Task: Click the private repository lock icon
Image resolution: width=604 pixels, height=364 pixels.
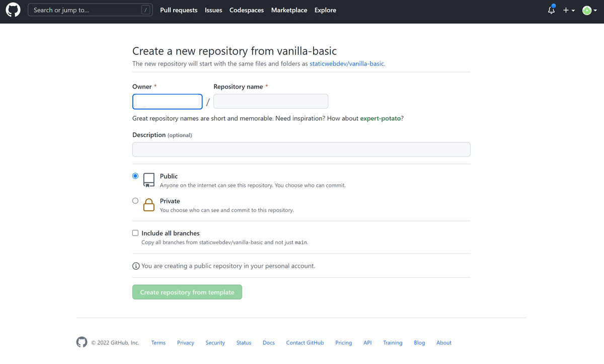Action: point(149,204)
